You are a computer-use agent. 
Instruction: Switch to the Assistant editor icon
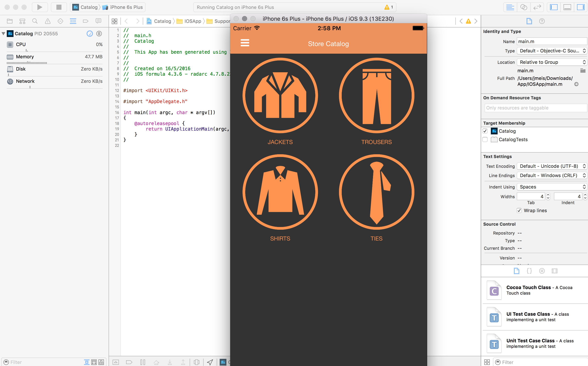[523, 7]
